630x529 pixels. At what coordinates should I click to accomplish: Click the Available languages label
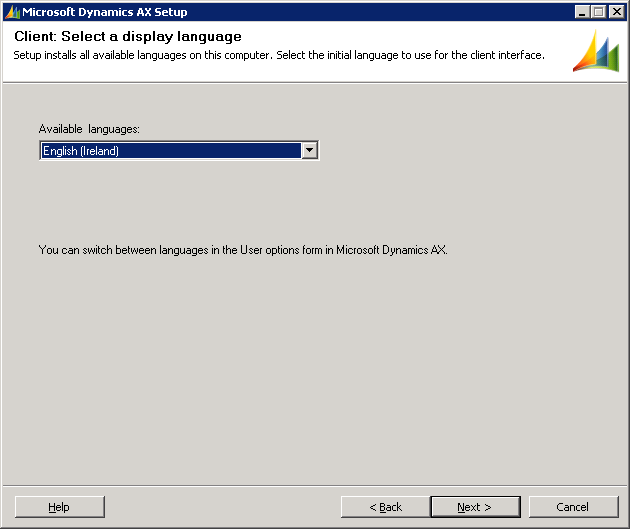click(x=89, y=130)
